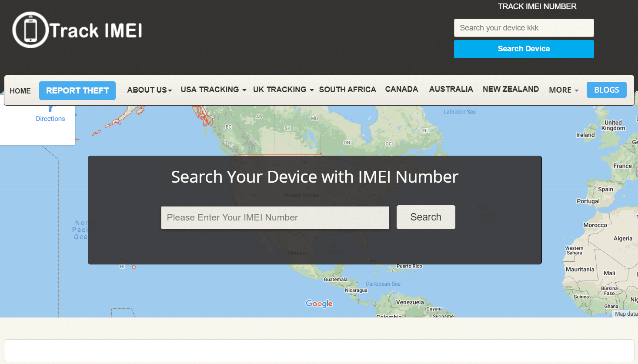Select CANADA from the navigation

coord(401,89)
